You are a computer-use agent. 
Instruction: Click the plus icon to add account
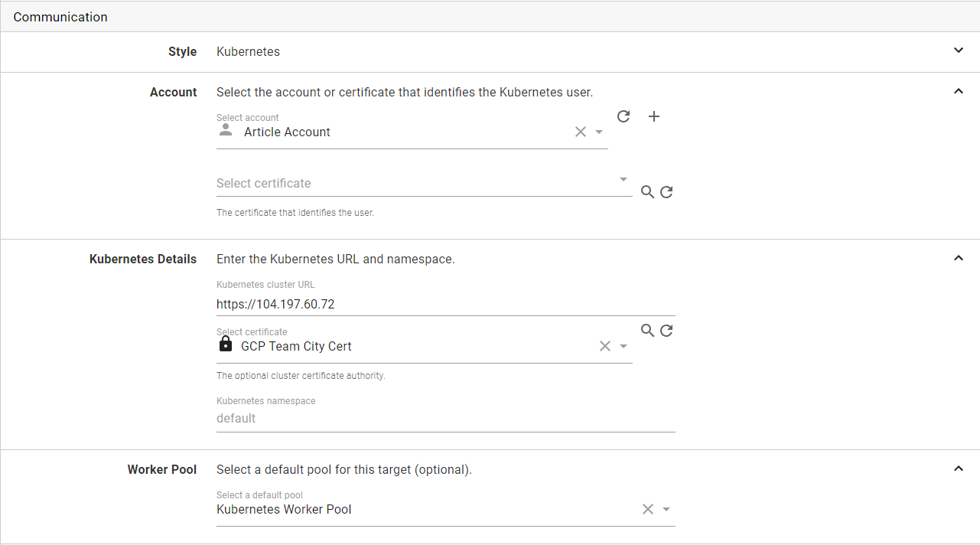click(x=654, y=116)
